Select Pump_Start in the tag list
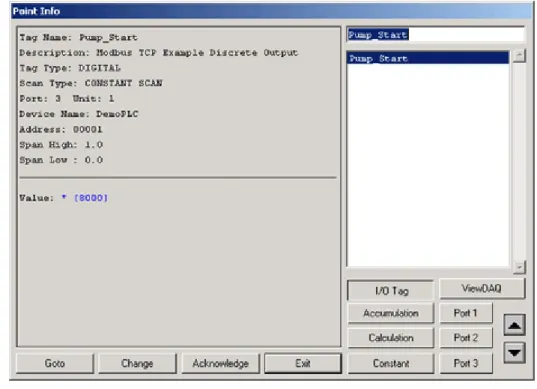 coord(428,58)
